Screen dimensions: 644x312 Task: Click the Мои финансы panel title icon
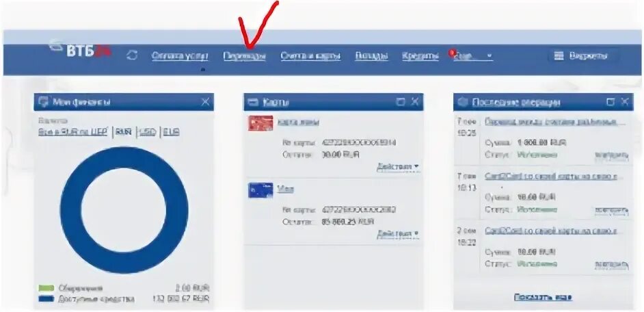pos(42,101)
